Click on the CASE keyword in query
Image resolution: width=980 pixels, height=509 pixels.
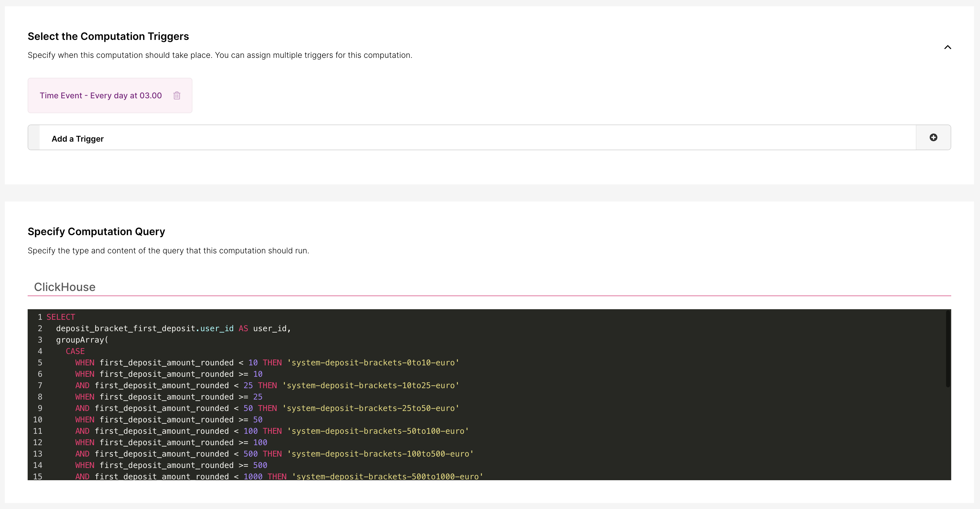(75, 351)
